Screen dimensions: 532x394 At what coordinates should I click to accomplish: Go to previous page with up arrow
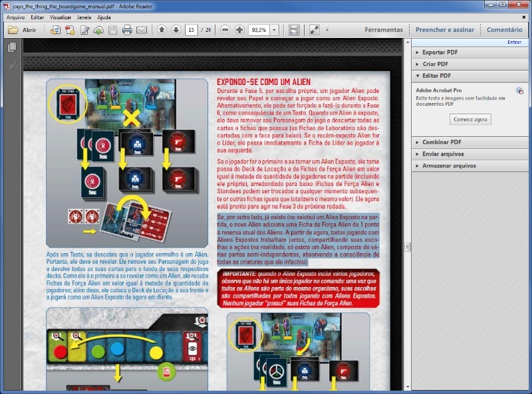(162, 30)
